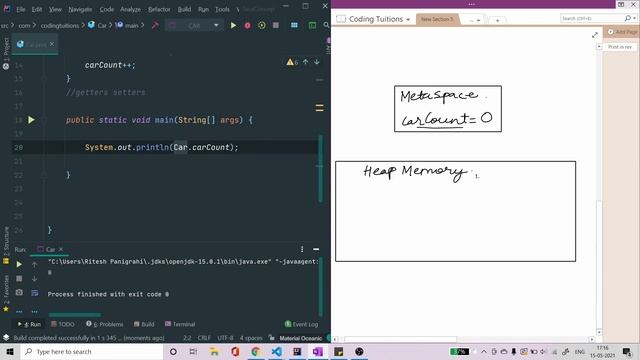The image size is (640, 360).
Task: Open Run panel options three-dot menu
Action: pos(302,249)
